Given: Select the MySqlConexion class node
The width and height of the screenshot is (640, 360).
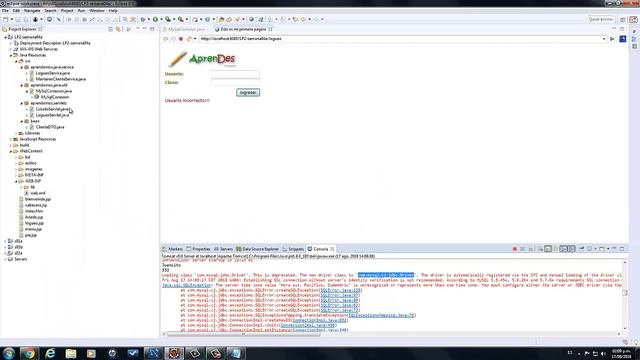Looking at the screenshot, I should click(x=55, y=97).
